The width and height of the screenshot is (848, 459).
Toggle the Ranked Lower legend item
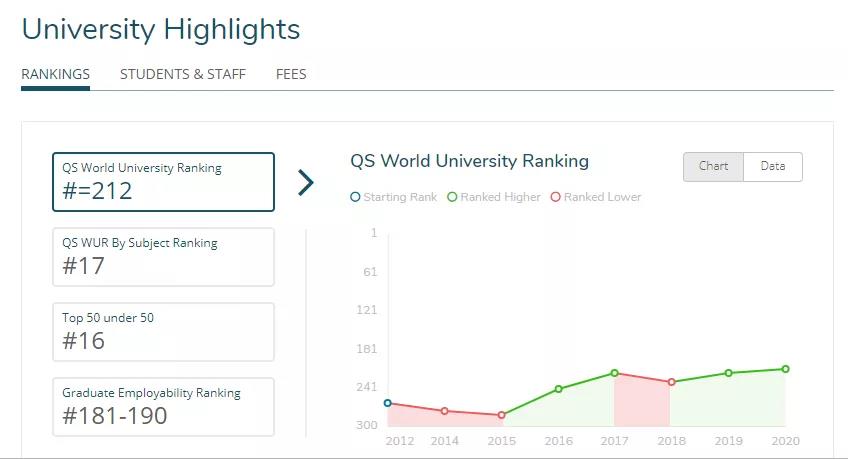point(596,197)
